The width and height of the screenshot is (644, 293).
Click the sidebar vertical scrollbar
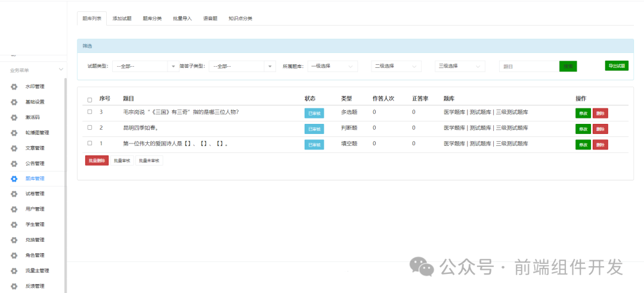point(65,185)
